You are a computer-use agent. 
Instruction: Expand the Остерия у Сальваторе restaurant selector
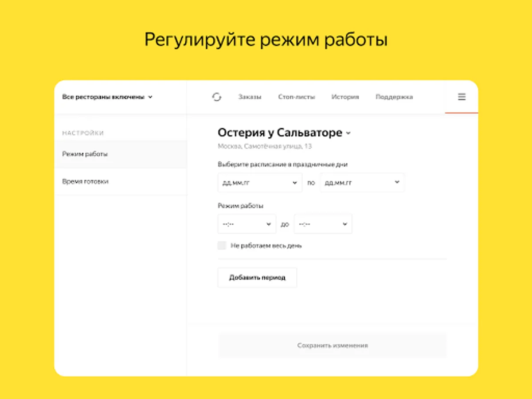tap(284, 133)
